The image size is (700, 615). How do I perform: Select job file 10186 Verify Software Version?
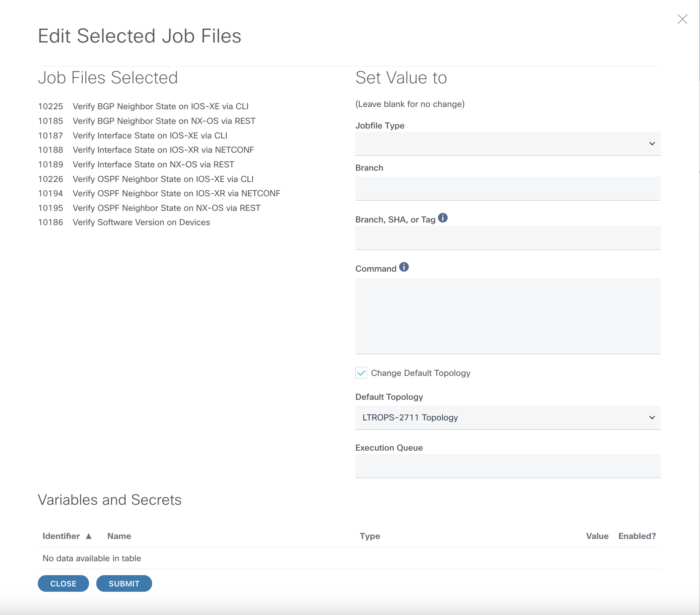pyautogui.click(x=141, y=222)
